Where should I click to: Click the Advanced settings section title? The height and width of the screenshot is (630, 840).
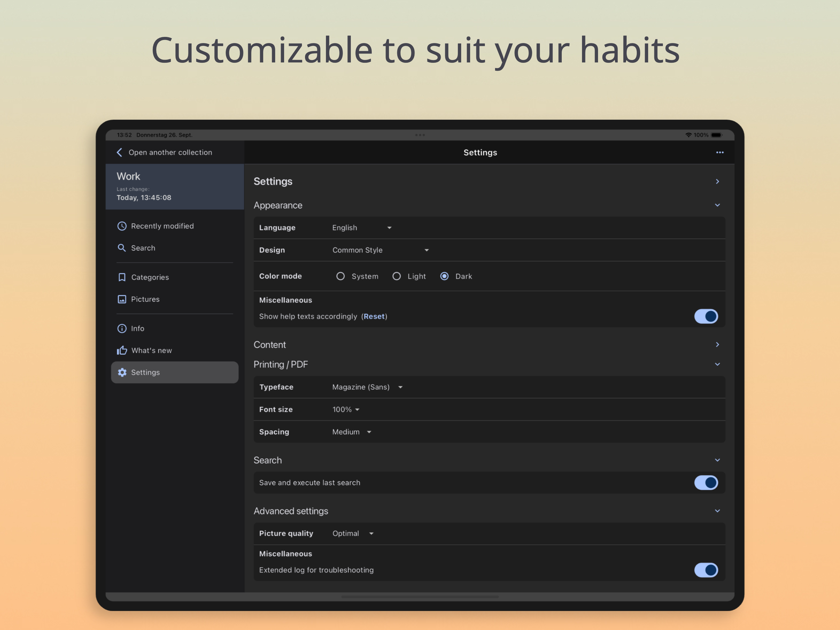291,511
